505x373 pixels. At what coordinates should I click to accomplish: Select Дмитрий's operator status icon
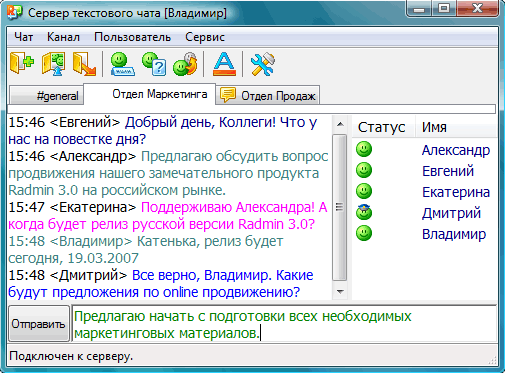pyautogui.click(x=364, y=212)
